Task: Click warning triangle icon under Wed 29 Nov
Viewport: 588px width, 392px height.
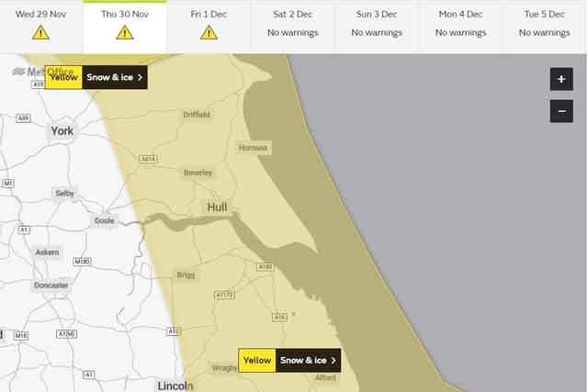Action: (x=40, y=33)
